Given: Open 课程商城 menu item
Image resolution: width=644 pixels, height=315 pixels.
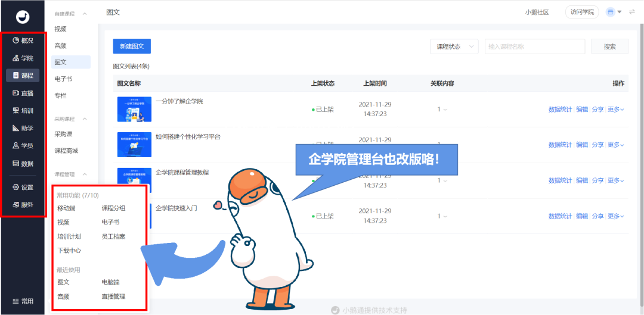Looking at the screenshot, I should tap(66, 151).
